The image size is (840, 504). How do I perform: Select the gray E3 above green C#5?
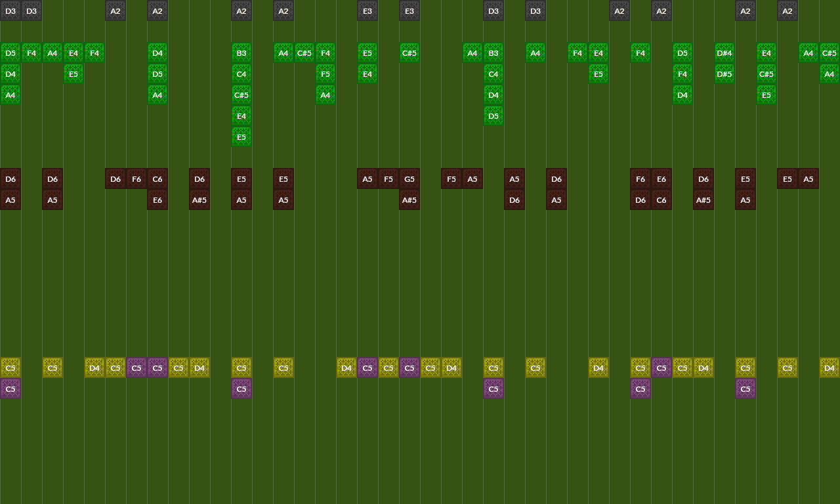pos(409,10)
